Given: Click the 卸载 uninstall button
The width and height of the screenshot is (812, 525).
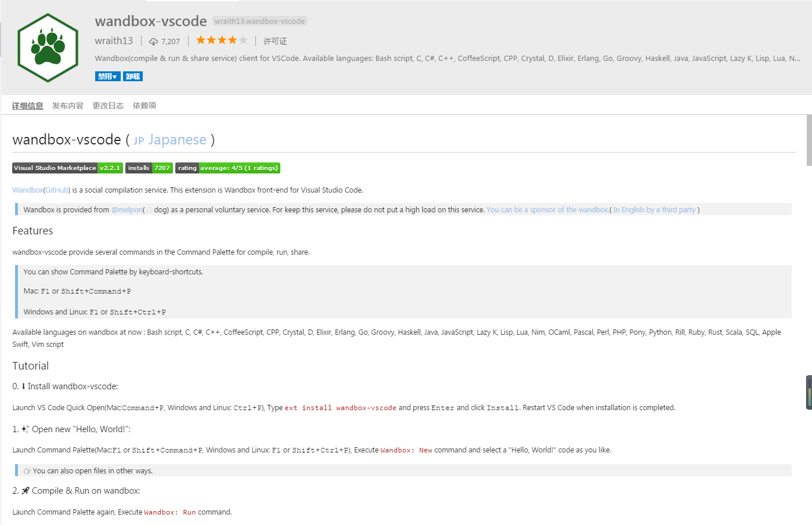Looking at the screenshot, I should coord(133,77).
